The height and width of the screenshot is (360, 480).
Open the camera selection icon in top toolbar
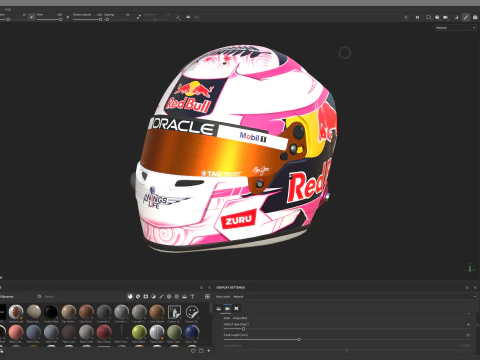click(446, 17)
